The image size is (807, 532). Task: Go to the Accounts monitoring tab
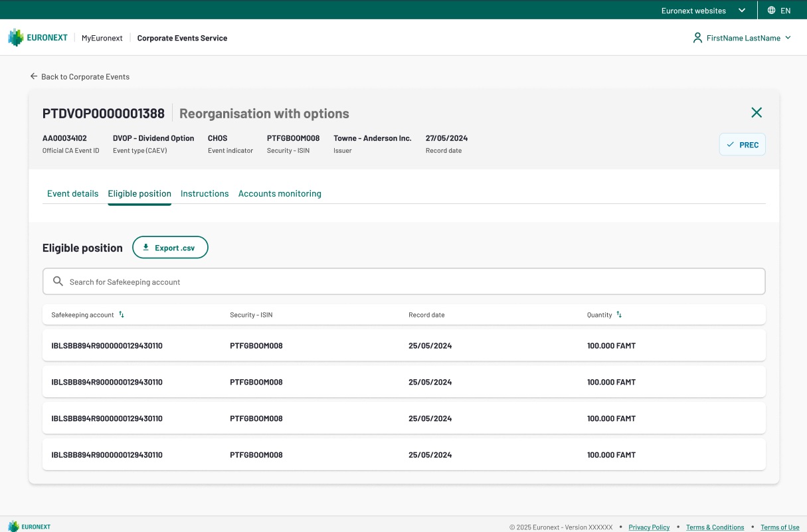pos(280,194)
